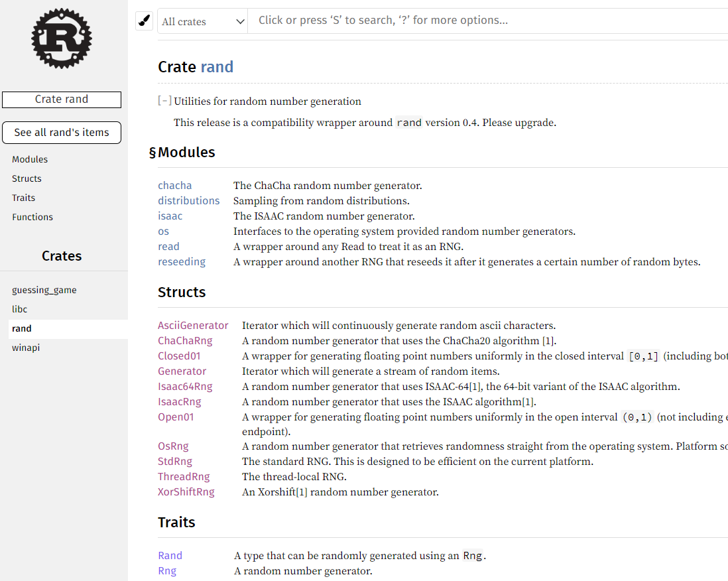Click the search input field
Screen dimensions: 728x581
pos(487,21)
